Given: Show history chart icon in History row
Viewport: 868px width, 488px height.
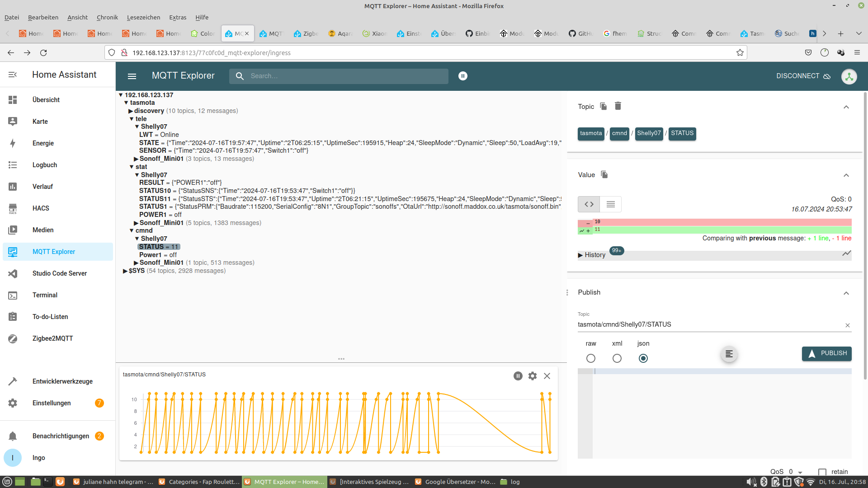Looking at the screenshot, I should [x=846, y=254].
